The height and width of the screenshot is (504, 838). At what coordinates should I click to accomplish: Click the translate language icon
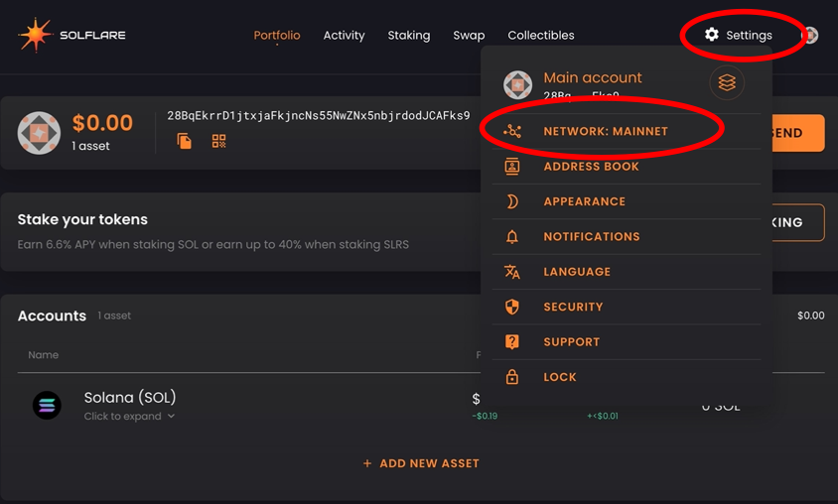click(512, 272)
